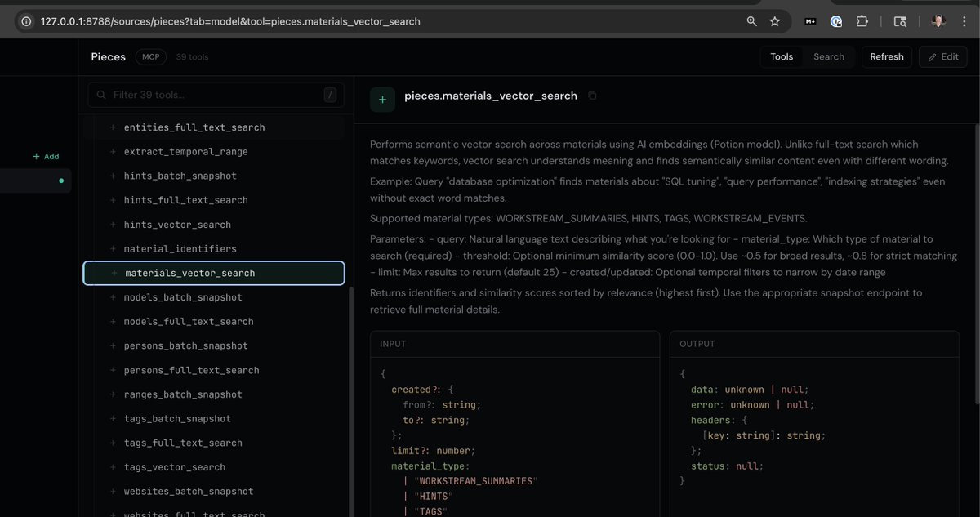The width and height of the screenshot is (980, 517).
Task: Click the tool list vertical scrollbar
Action: click(x=351, y=401)
